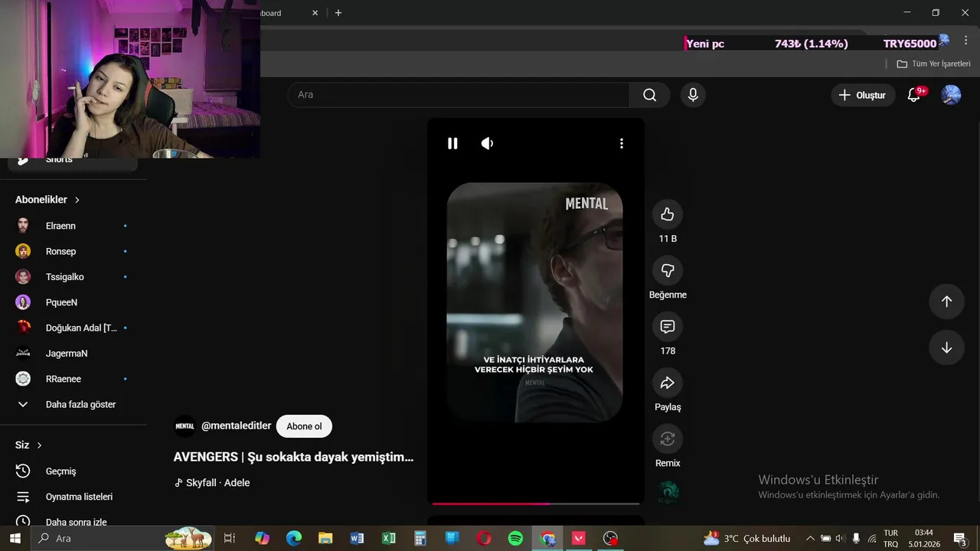Screen dimensions: 980x551
Task: Open the Windows Start menu
Action: tap(15, 538)
